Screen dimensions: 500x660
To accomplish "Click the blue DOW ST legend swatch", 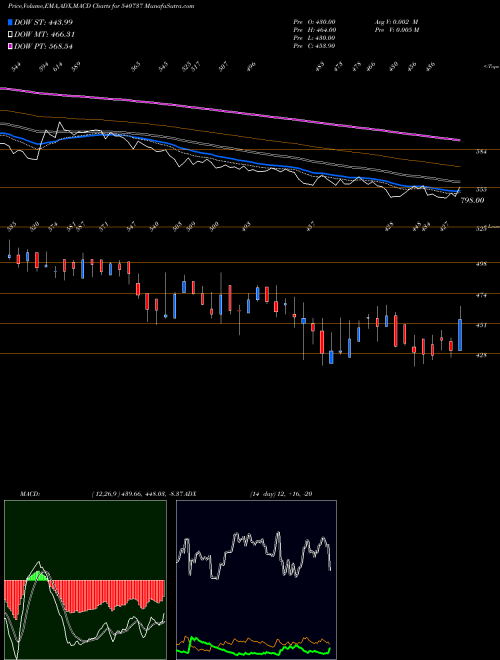I will pyautogui.click(x=10, y=22).
